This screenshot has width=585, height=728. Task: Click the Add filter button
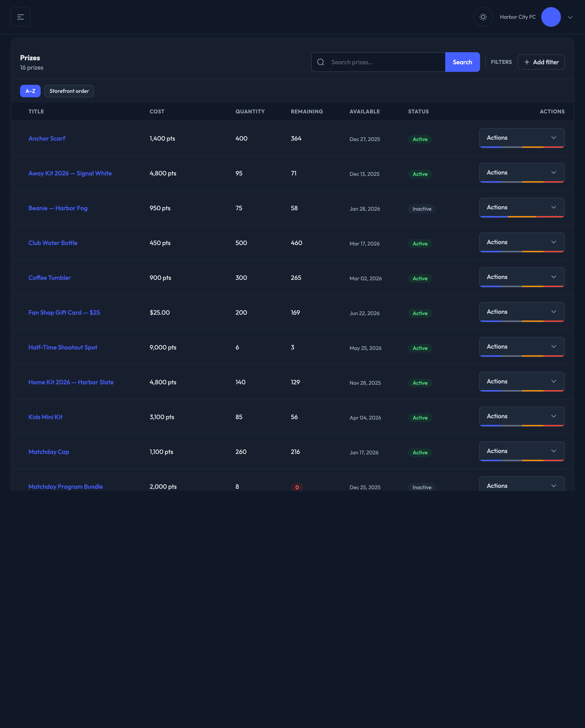click(x=541, y=62)
